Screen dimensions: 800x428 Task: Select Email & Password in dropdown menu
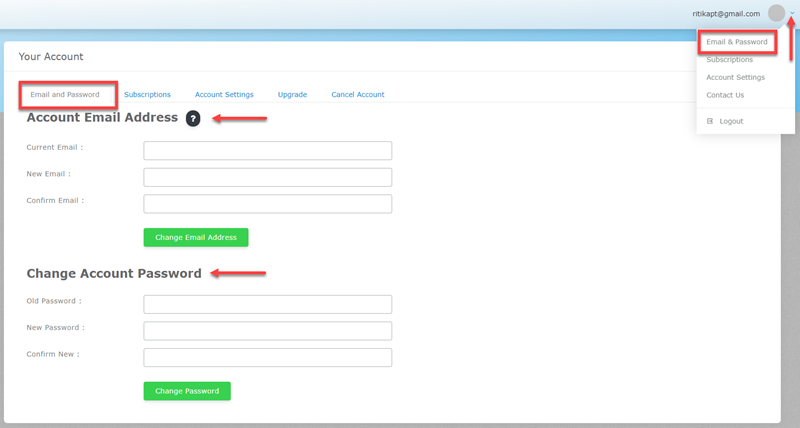tap(737, 42)
